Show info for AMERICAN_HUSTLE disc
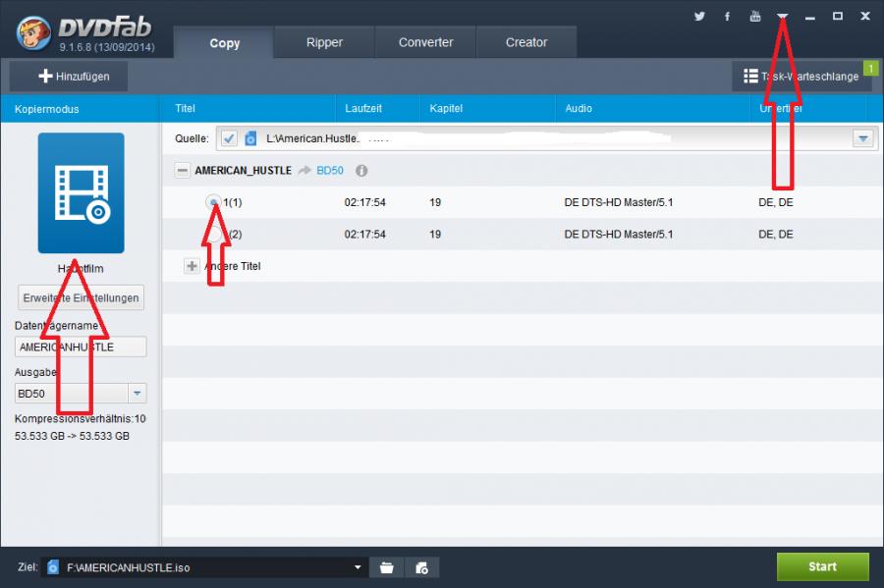 361,170
